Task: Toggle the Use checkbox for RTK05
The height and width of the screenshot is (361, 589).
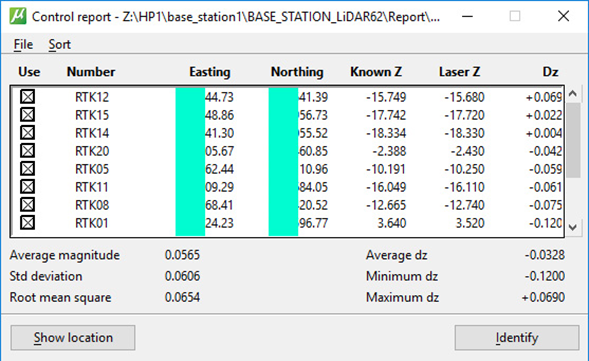Action: [x=27, y=169]
